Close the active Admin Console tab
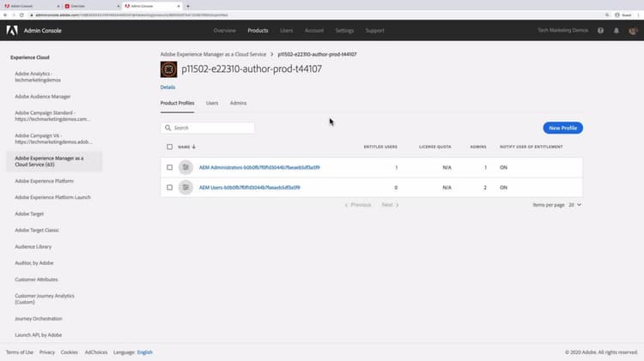 click(x=179, y=6)
